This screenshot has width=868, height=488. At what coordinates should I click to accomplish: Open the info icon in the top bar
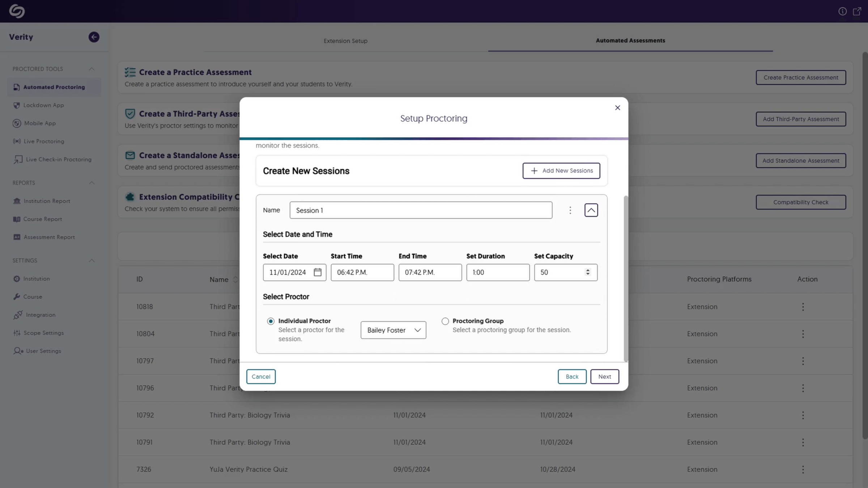(842, 11)
